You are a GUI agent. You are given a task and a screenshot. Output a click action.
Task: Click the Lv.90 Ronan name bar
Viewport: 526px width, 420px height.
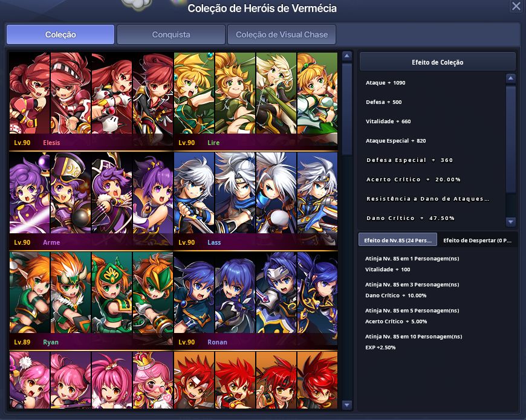pyautogui.click(x=256, y=342)
